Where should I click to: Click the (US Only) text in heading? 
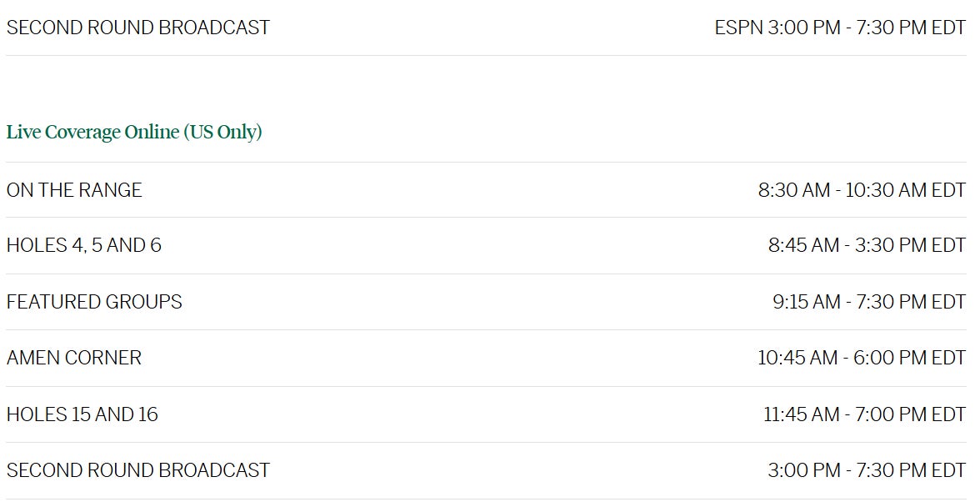[x=222, y=132]
